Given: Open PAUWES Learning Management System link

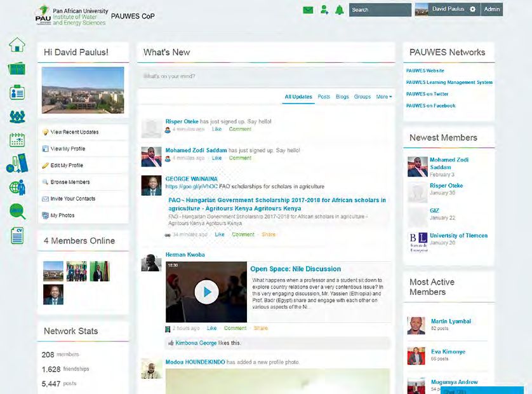Looking at the screenshot, I should (449, 82).
